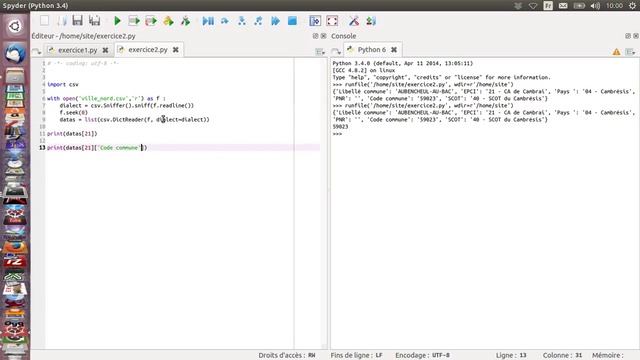640x360 pixels.
Task: Close the Python 6 console tab
Action: [x=394, y=50]
